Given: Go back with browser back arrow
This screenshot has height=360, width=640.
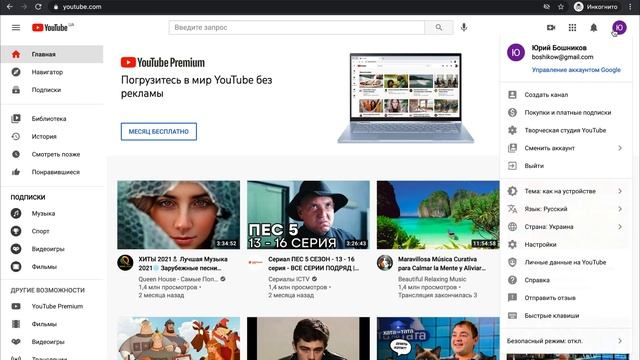Looking at the screenshot, I should pos(10,7).
